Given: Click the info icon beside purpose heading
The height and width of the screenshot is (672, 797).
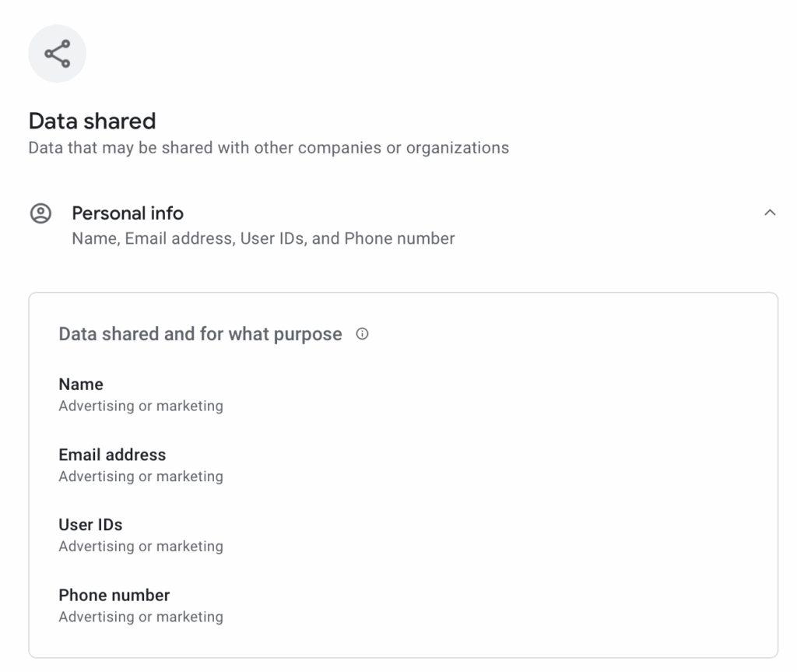Looking at the screenshot, I should (361, 334).
